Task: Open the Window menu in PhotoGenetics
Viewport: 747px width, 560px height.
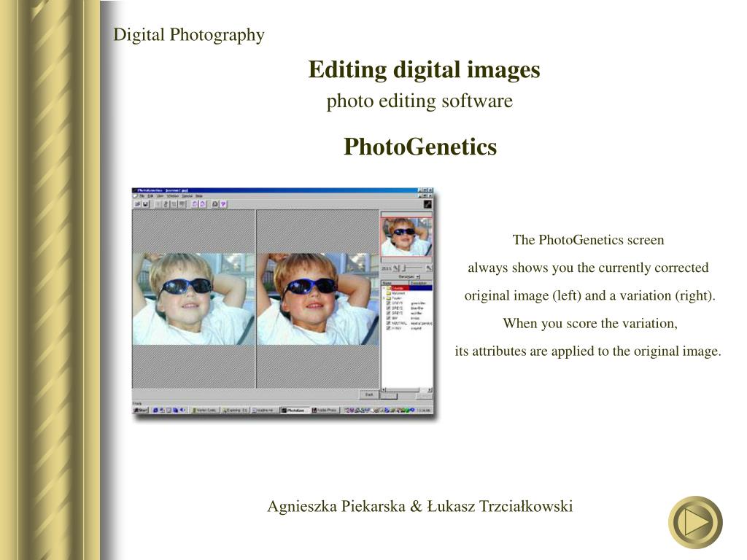Action: [x=172, y=195]
